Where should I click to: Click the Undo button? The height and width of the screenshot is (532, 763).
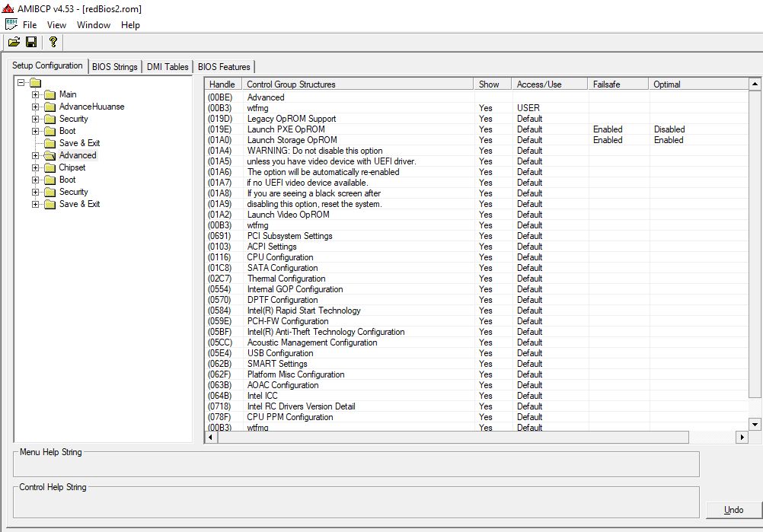click(x=733, y=510)
